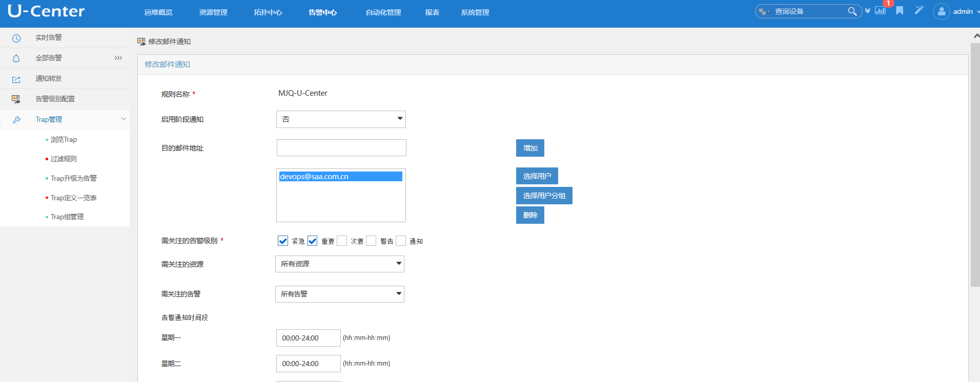Open Trap升级为告警 in the sidebar

[74, 178]
